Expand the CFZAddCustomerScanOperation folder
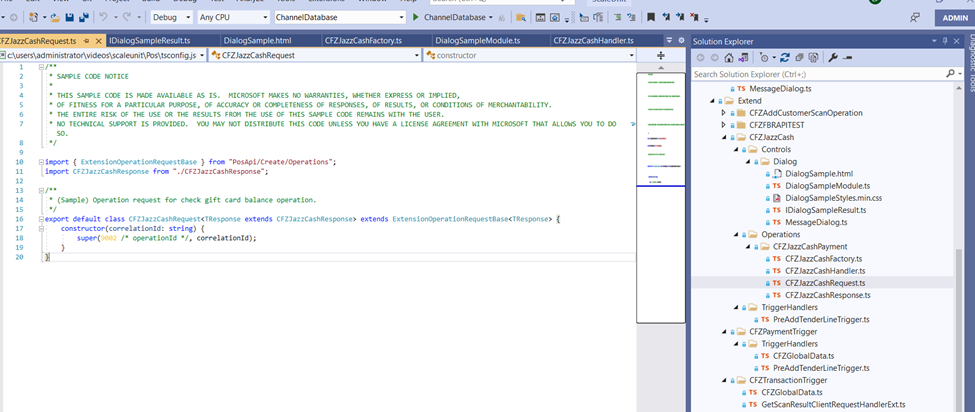The height and width of the screenshot is (412, 975). [x=723, y=112]
